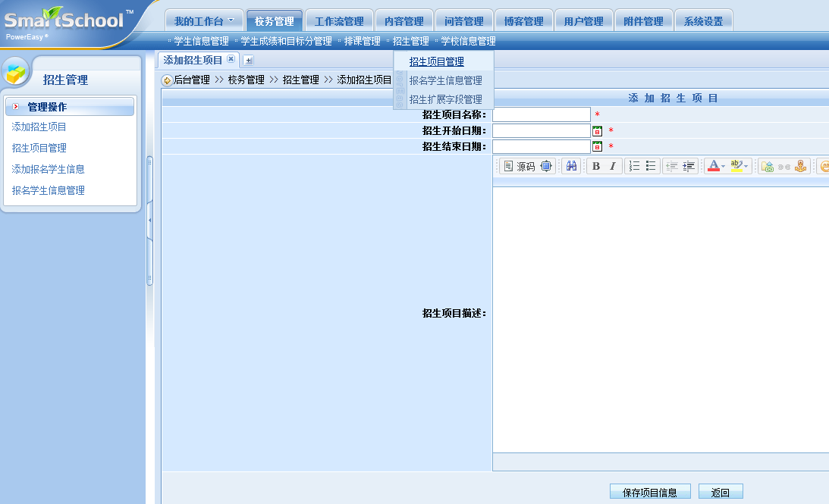Click the binoculars find icon
The image size is (829, 504).
[x=573, y=167]
